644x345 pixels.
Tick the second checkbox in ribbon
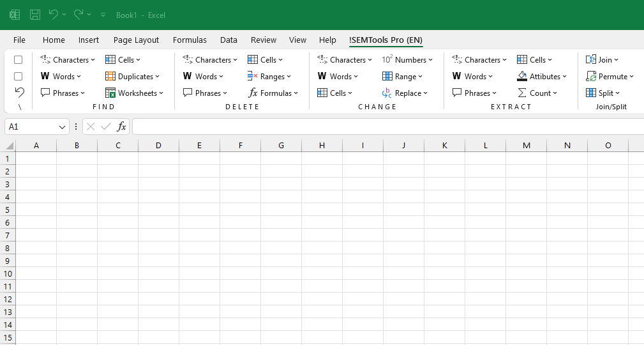click(x=18, y=77)
